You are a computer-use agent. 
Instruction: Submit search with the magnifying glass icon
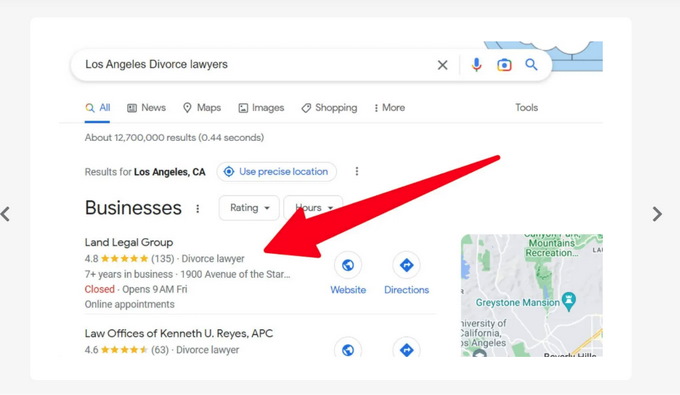(x=531, y=65)
